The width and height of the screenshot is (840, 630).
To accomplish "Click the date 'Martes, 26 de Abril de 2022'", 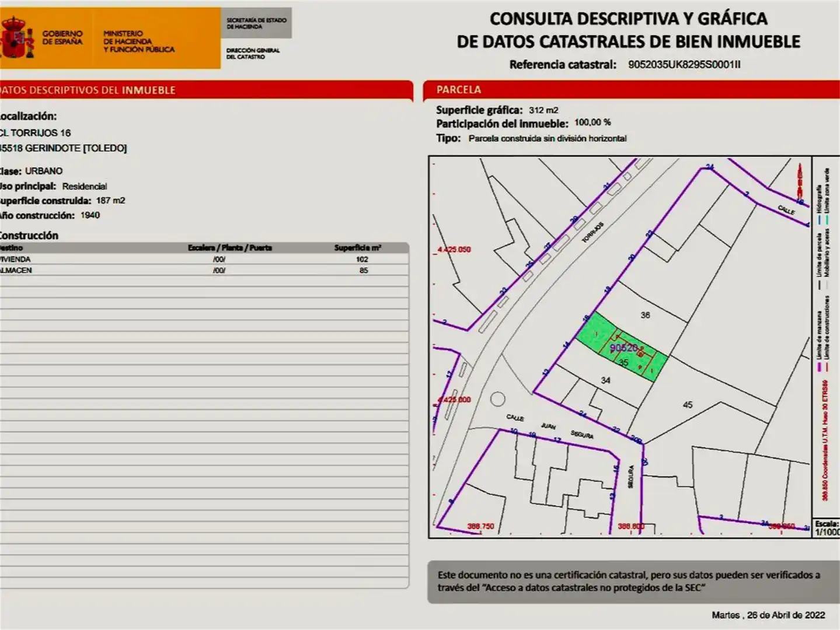I will 768,615.
